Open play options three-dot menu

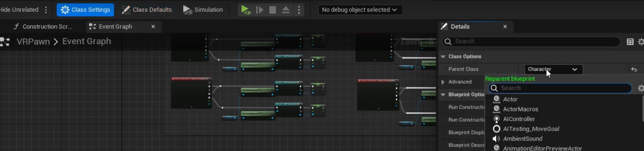point(299,10)
